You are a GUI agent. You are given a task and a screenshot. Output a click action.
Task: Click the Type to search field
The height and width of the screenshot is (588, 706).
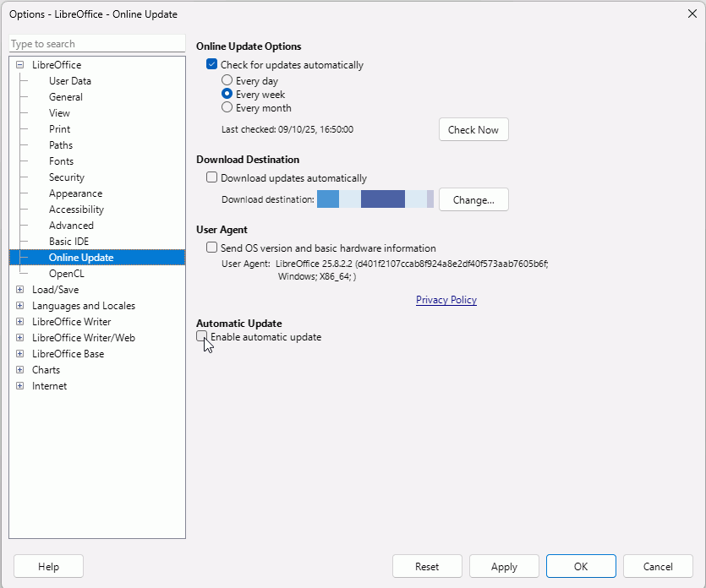(x=96, y=44)
